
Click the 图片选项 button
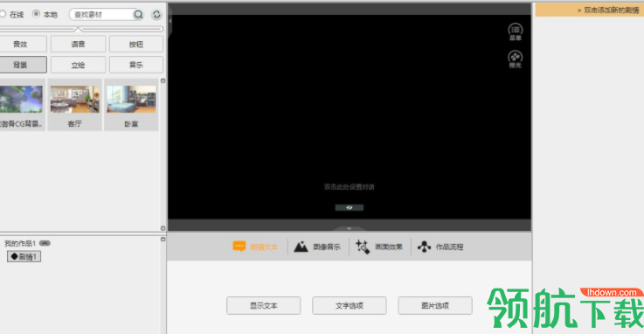[435, 306]
